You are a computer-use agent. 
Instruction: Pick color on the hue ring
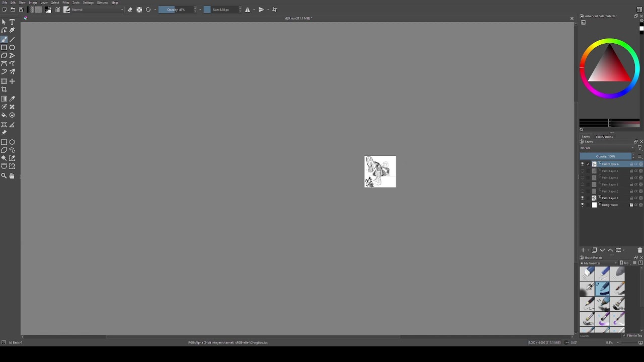tap(609, 42)
